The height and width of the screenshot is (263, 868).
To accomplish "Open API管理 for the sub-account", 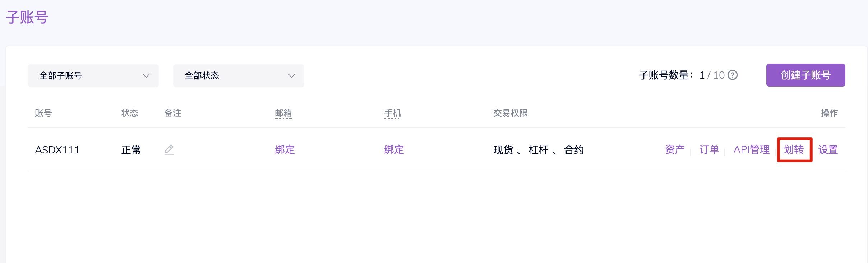I will 751,149.
